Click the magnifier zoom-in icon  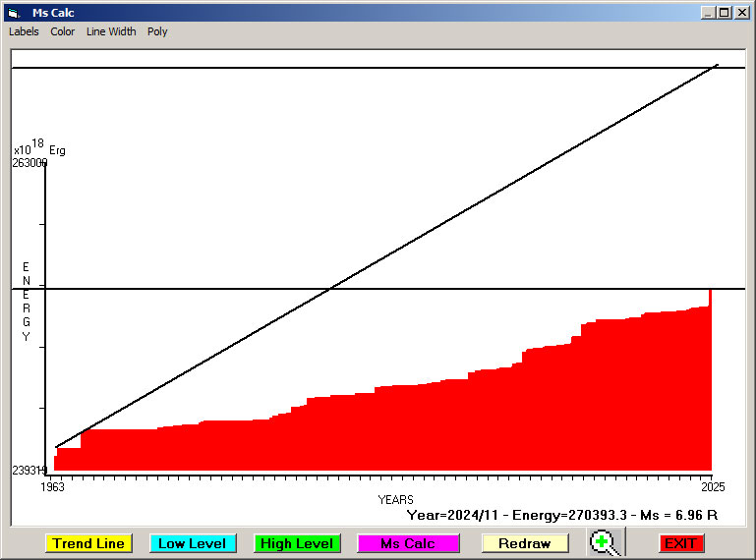click(608, 542)
